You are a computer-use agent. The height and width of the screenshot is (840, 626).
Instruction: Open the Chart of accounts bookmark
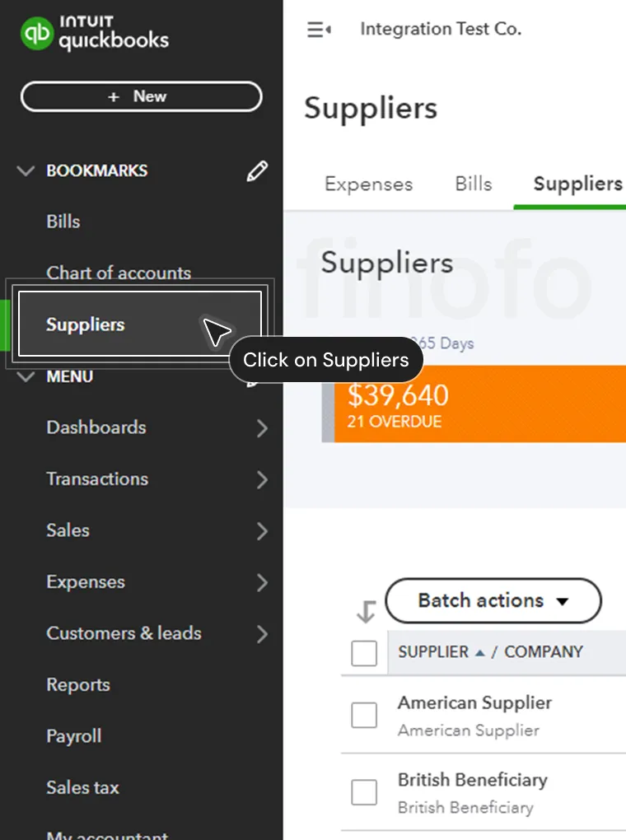(119, 273)
